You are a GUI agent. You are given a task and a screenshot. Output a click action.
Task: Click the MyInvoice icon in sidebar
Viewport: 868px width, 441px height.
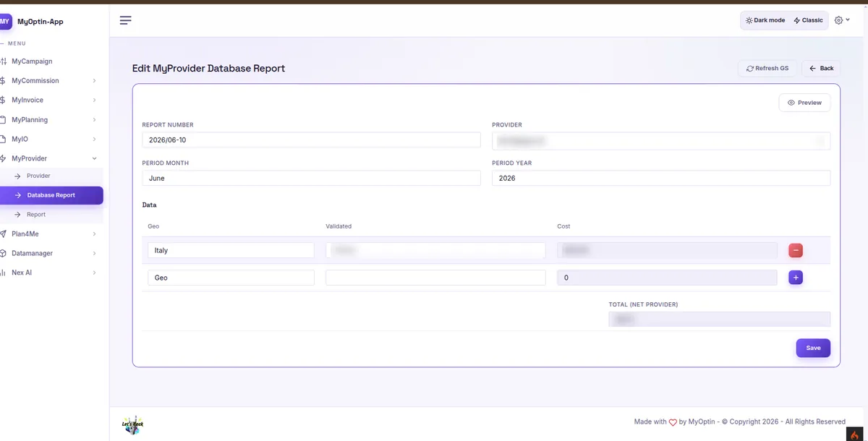(4, 100)
